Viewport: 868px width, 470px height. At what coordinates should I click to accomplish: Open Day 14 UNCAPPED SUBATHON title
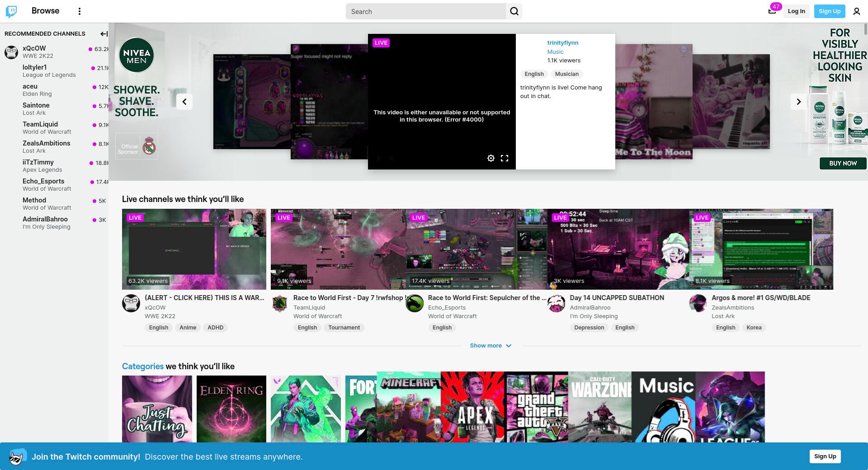pyautogui.click(x=617, y=298)
